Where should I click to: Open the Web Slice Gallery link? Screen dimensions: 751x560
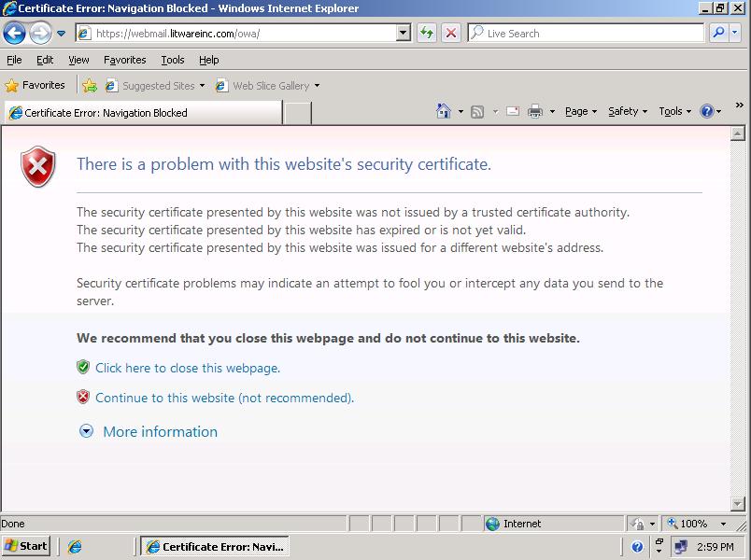pos(267,86)
